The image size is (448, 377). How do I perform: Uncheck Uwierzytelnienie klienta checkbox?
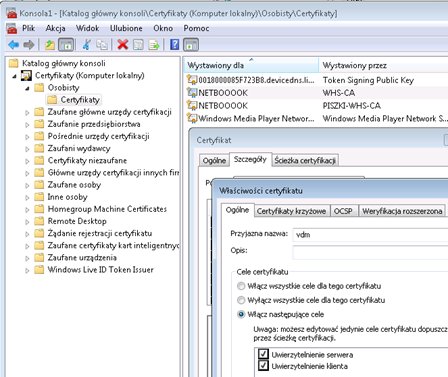click(263, 366)
